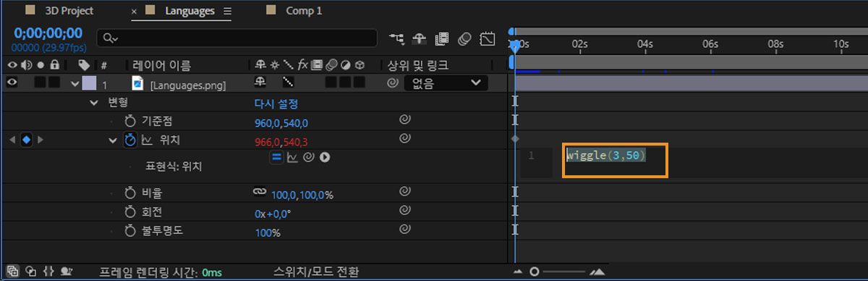Click the 상위 및 링크 column header
Image resolution: width=868 pixels, height=281 pixels.
[418, 65]
